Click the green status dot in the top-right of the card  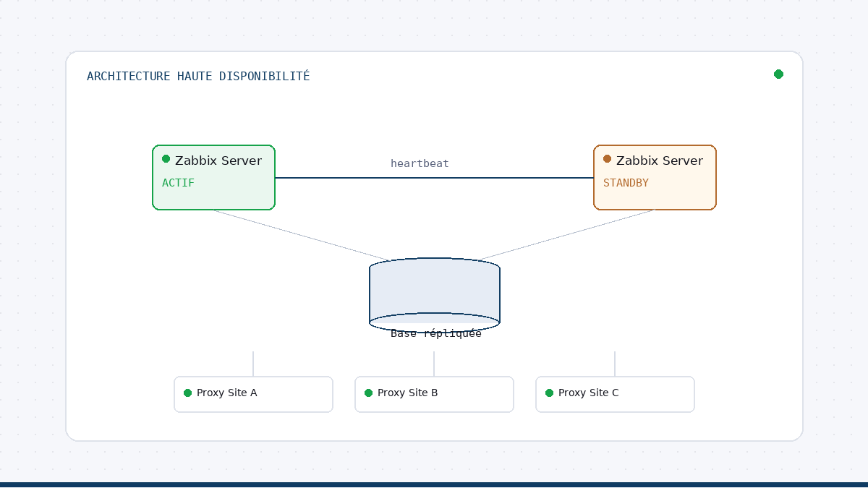(778, 74)
